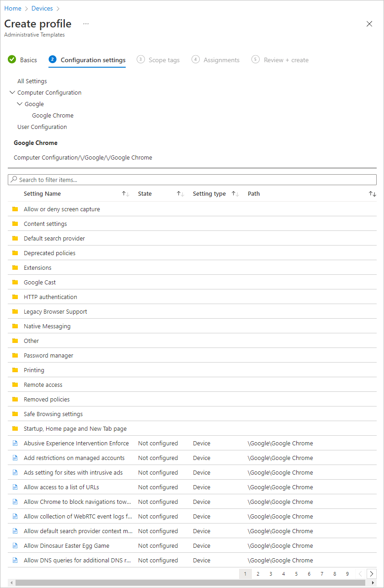The width and height of the screenshot is (384, 588).
Task: Click the Extensions folder icon
Action: click(x=15, y=267)
